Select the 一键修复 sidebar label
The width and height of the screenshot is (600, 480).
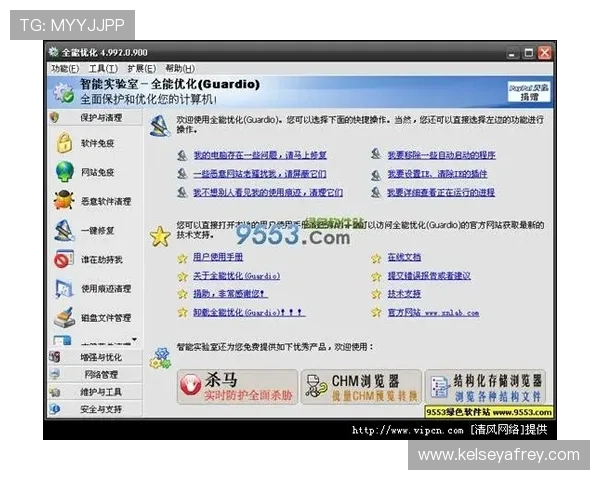point(98,230)
